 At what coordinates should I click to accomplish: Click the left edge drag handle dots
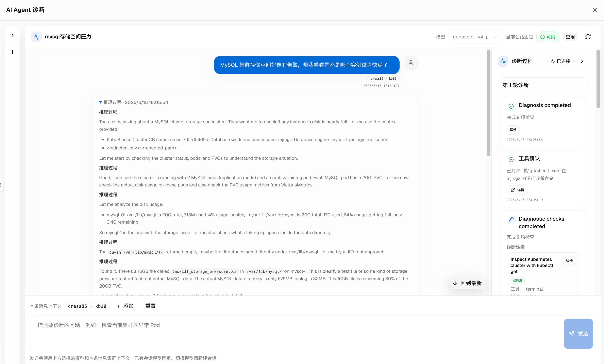pyautogui.click(x=1, y=185)
